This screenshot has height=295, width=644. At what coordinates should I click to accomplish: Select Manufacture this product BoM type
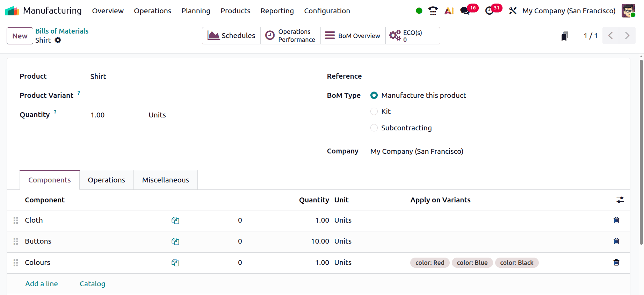(374, 95)
